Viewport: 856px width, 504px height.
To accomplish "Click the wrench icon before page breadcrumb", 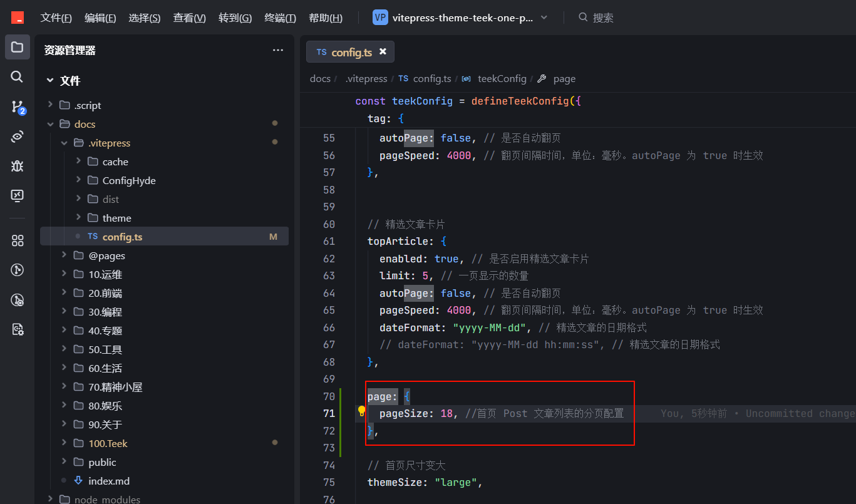I will pyautogui.click(x=542, y=79).
